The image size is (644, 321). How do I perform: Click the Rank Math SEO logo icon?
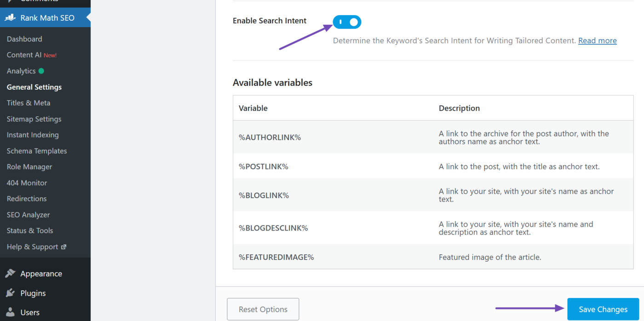click(10, 18)
